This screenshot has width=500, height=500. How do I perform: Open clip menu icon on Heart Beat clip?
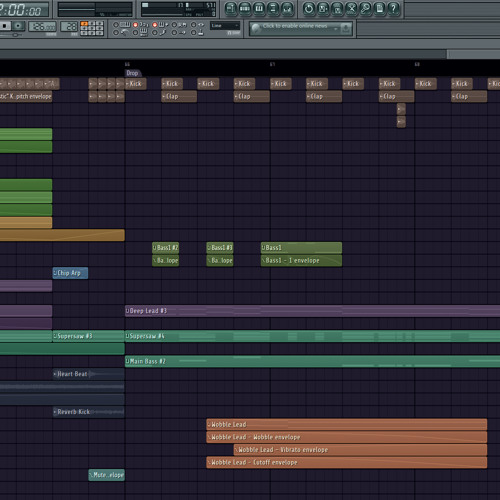click(x=55, y=374)
